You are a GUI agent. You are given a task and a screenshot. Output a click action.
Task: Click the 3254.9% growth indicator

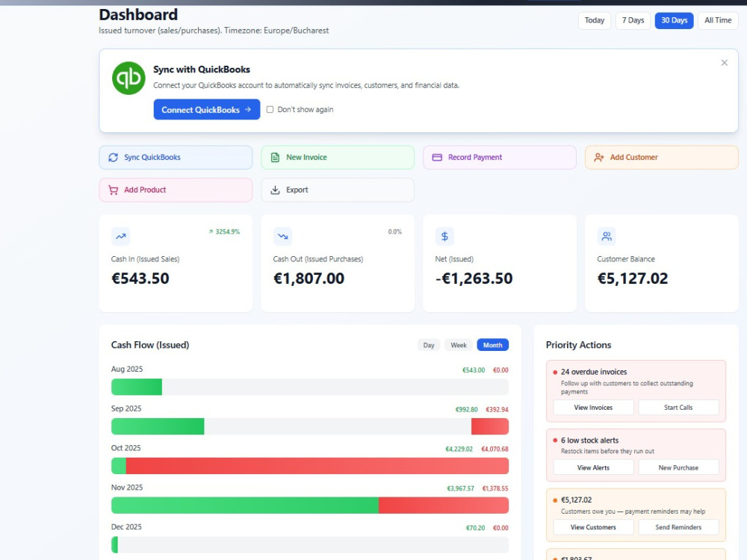(x=224, y=232)
